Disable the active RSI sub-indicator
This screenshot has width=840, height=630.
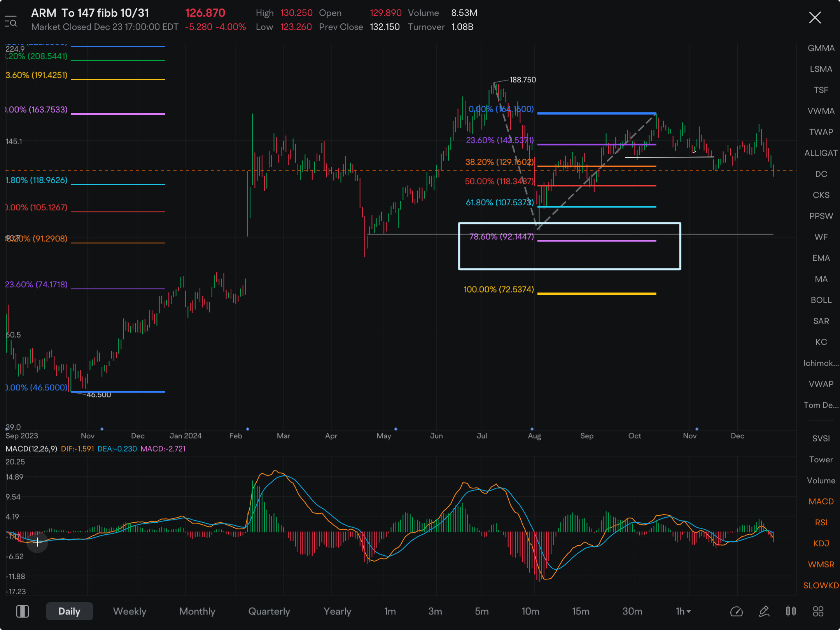[821, 523]
